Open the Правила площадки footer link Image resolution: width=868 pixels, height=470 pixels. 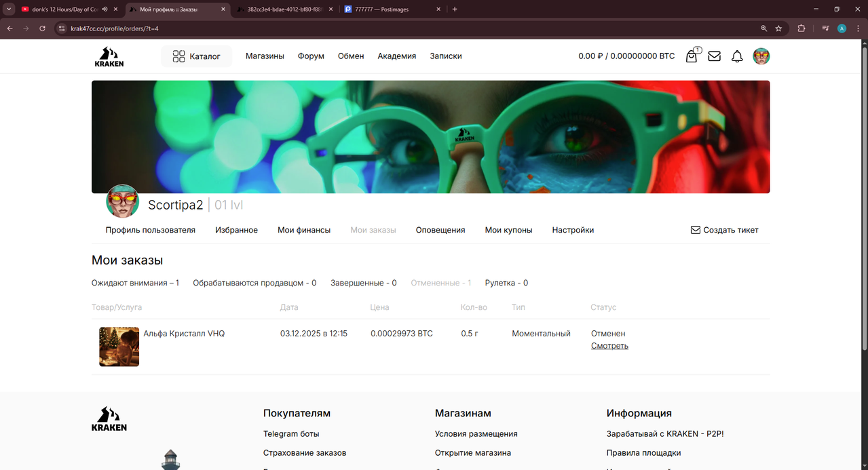(x=644, y=453)
